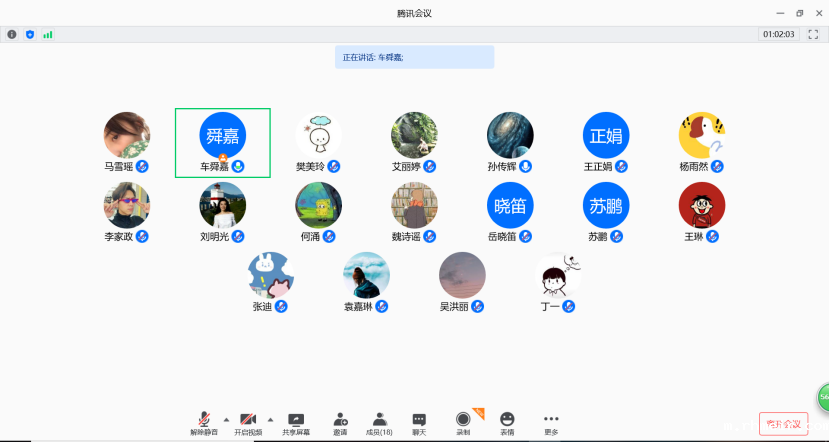
Task: Click the blue security shield icon
Action: [x=30, y=34]
